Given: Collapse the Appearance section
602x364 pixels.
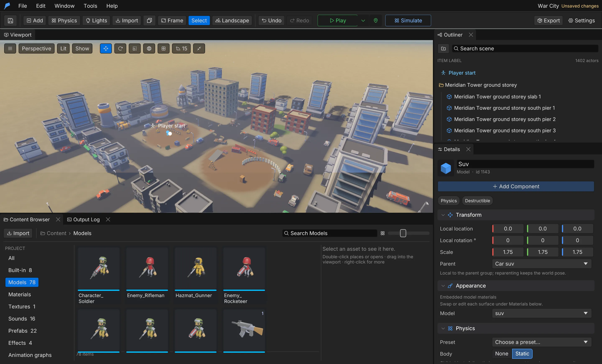Looking at the screenshot, I should pyautogui.click(x=443, y=286).
